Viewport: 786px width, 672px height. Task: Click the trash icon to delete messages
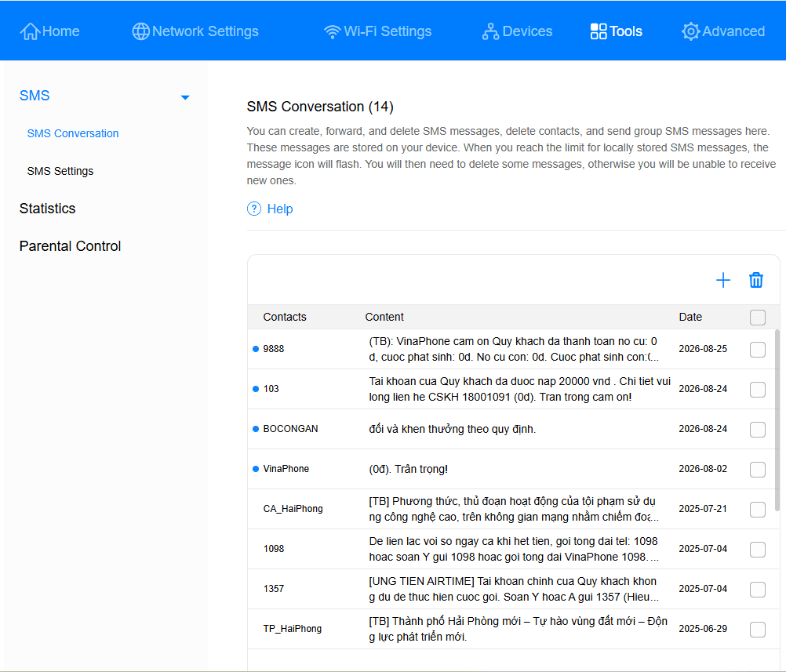(x=756, y=280)
